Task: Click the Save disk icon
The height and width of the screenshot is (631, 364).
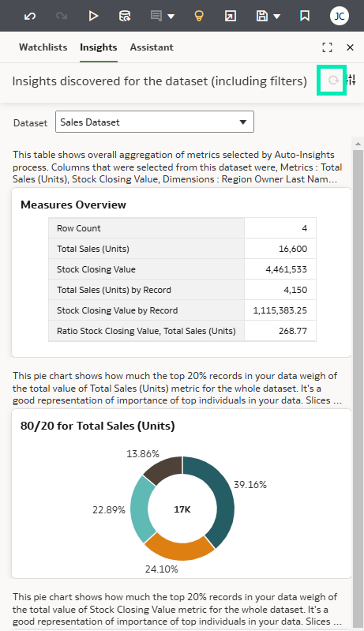Action: point(262,16)
